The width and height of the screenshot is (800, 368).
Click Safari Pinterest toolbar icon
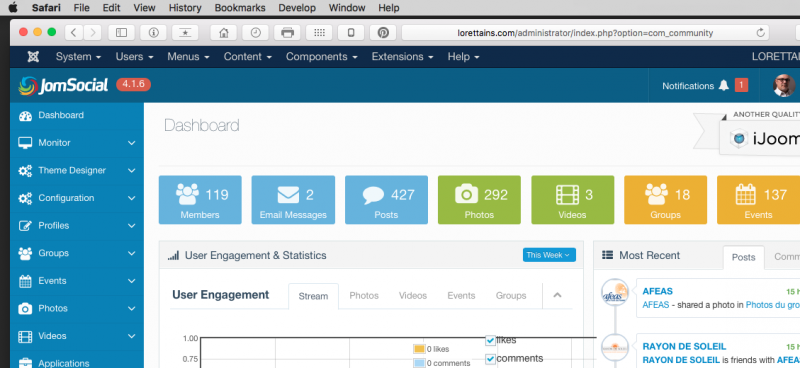pos(383,33)
